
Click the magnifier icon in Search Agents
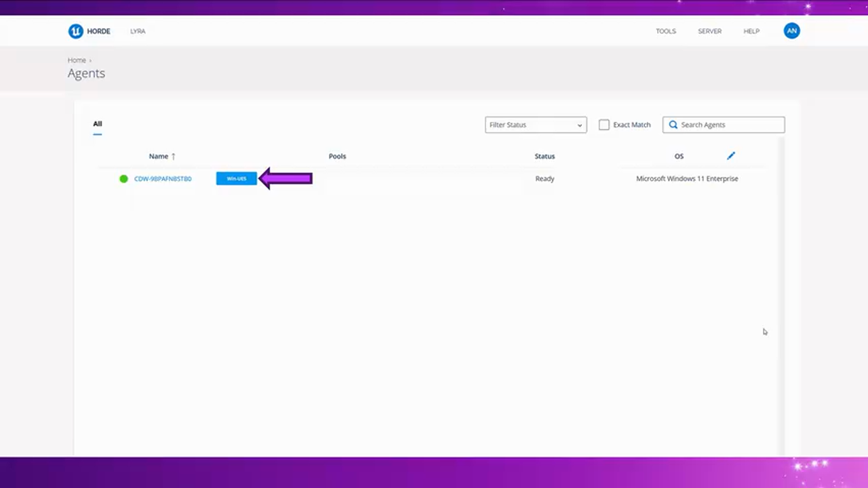(x=673, y=125)
